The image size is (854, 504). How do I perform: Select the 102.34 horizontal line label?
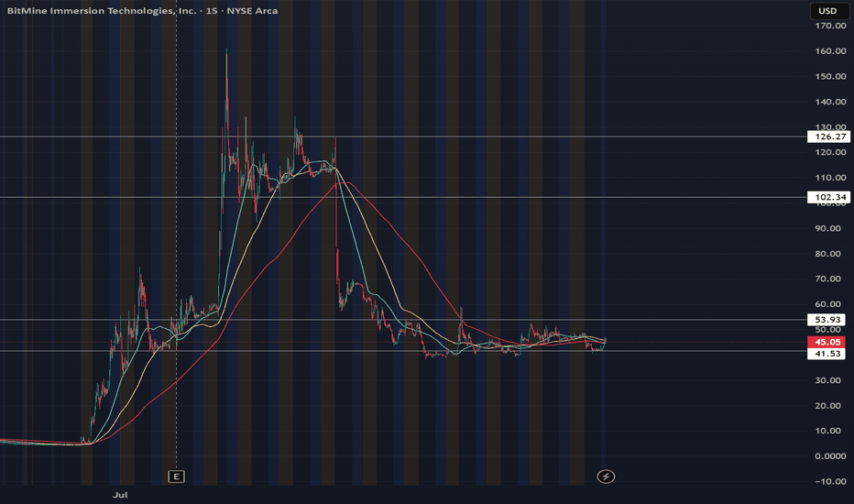click(827, 197)
